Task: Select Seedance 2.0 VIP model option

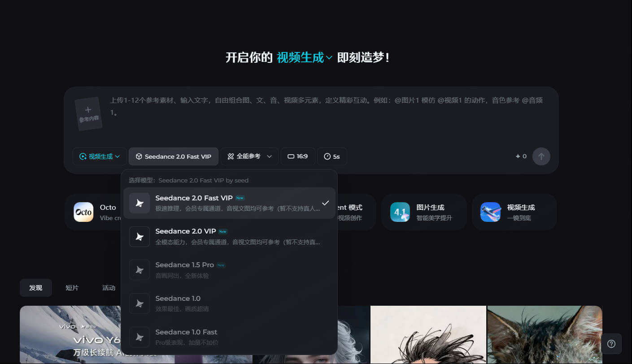Action: click(229, 236)
